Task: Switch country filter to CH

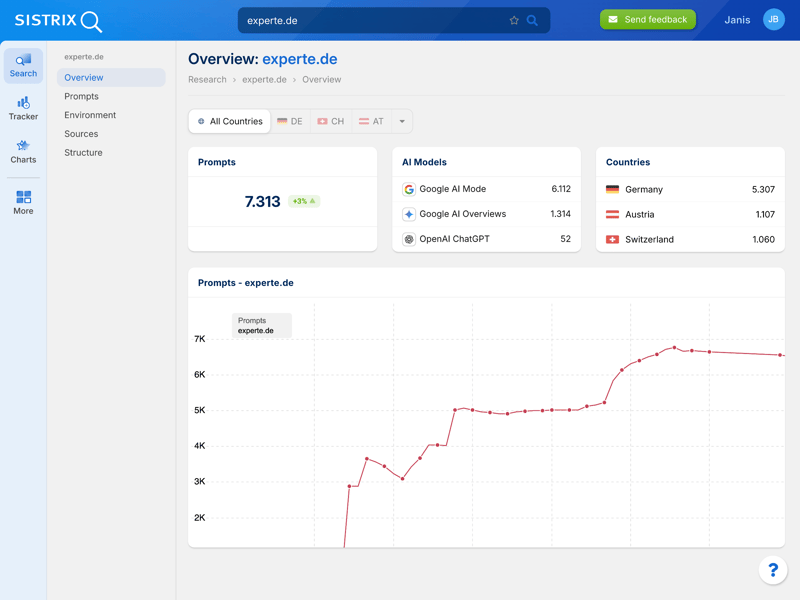Action: coord(330,122)
